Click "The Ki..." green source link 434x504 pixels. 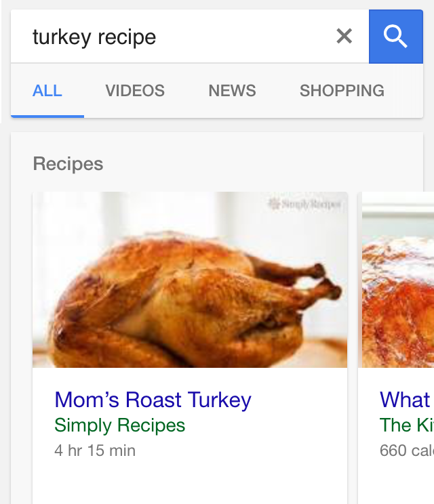tap(407, 425)
